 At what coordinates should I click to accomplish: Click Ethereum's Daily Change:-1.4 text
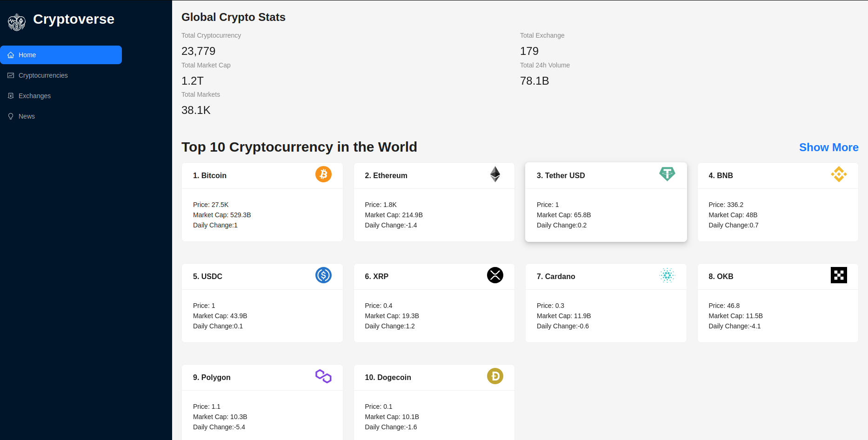click(x=391, y=225)
